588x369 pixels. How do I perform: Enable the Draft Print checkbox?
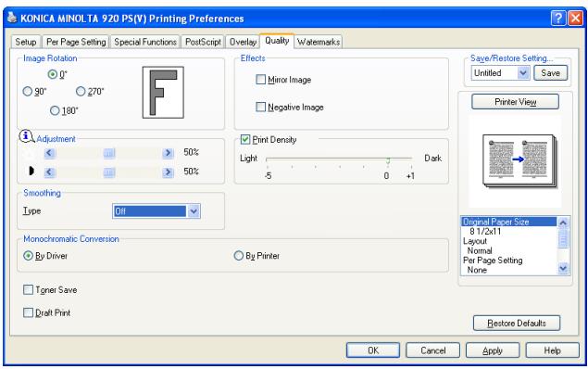tap(28, 312)
